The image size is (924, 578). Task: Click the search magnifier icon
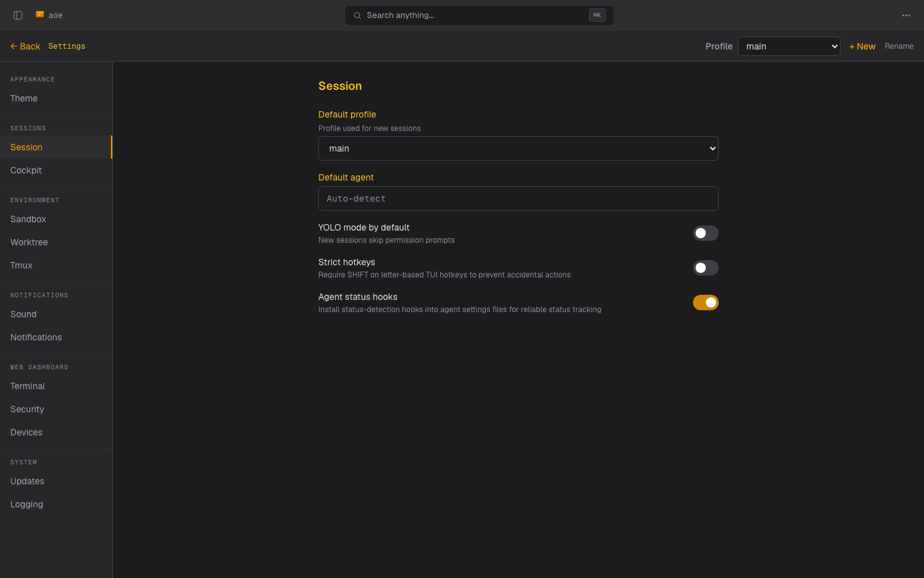[x=357, y=15]
